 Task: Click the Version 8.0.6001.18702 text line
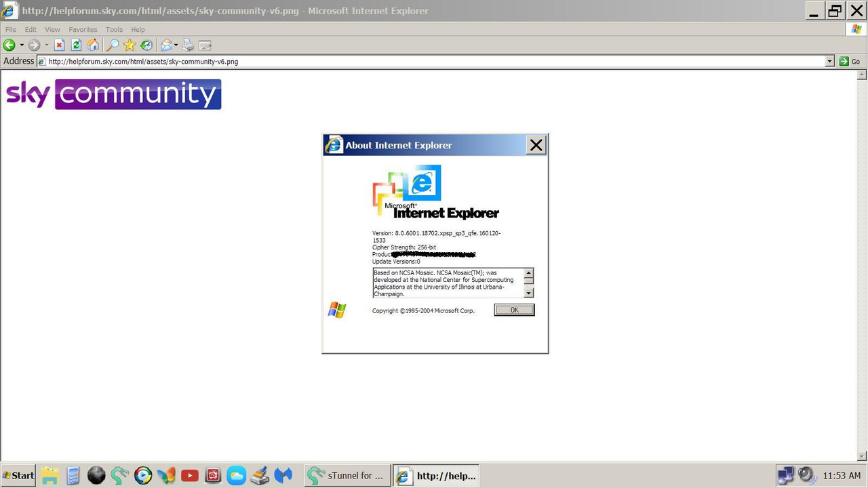(437, 237)
